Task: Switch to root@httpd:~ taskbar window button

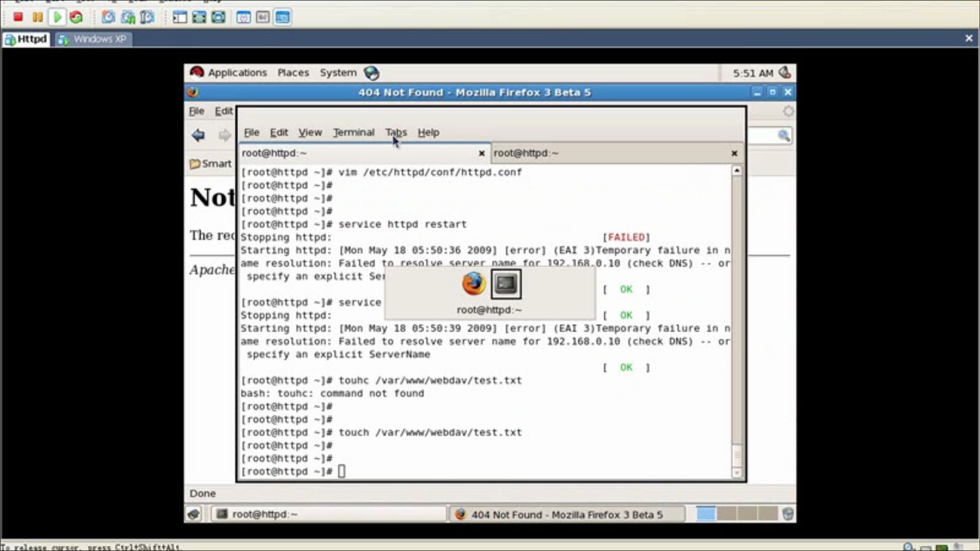Action: (x=329, y=514)
